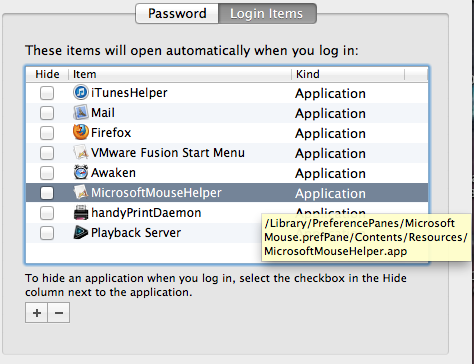
Task: Select the Login Items tab
Action: (267, 14)
